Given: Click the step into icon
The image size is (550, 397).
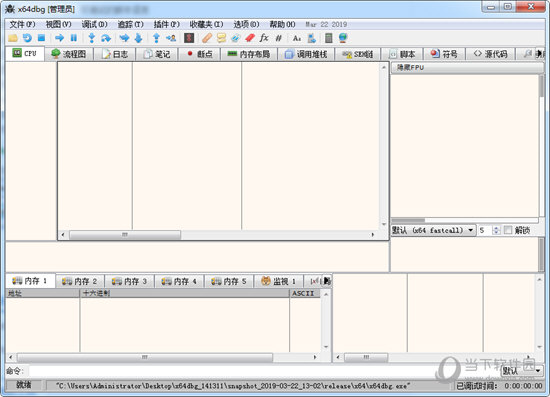Looking at the screenshot, I should click(x=92, y=38).
